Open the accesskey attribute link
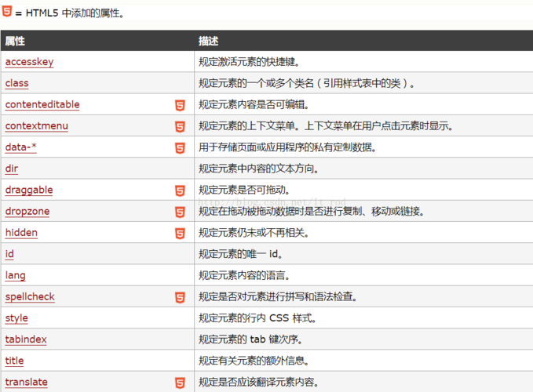Image resolution: width=533 pixels, height=392 pixels. click(29, 62)
